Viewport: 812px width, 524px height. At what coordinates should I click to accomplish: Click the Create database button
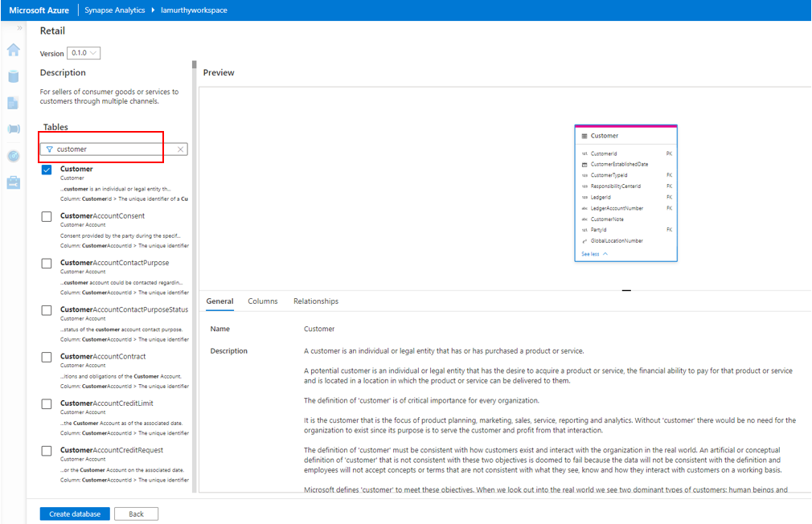click(75, 514)
